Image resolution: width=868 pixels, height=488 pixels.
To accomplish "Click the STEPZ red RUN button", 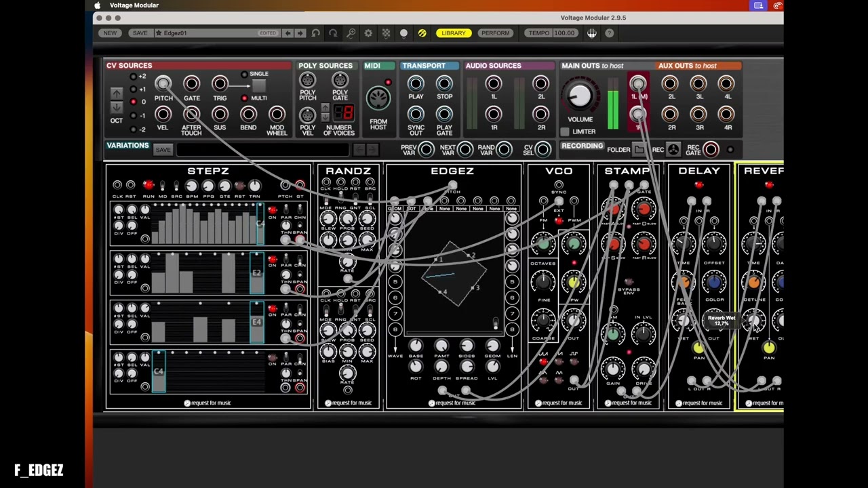I will 148,185.
